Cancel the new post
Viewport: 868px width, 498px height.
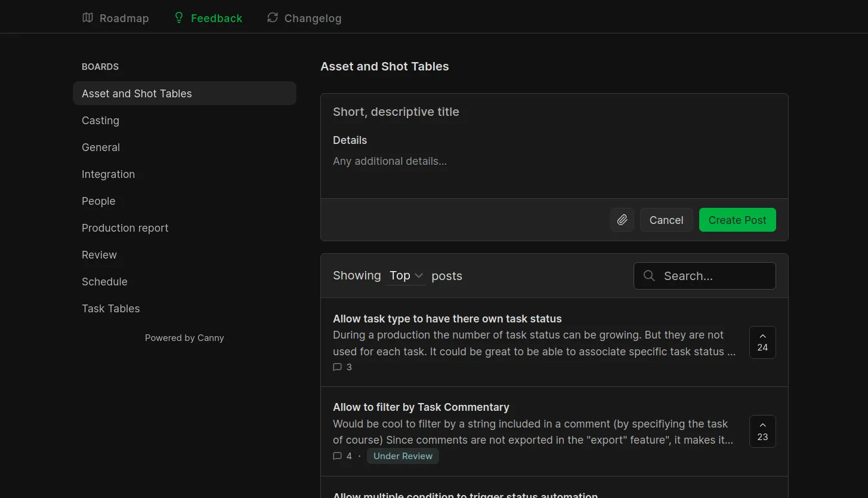point(666,220)
